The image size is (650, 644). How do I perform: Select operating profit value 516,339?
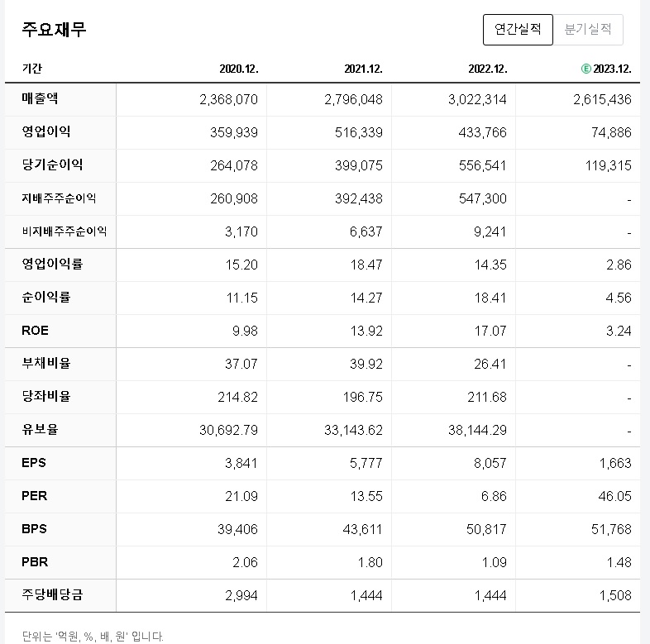click(x=359, y=132)
